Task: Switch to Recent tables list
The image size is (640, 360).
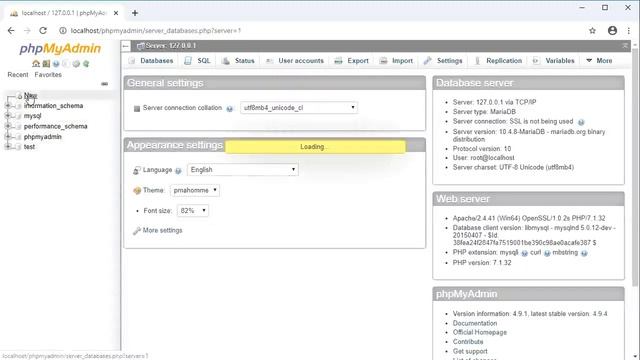Action: [x=18, y=75]
